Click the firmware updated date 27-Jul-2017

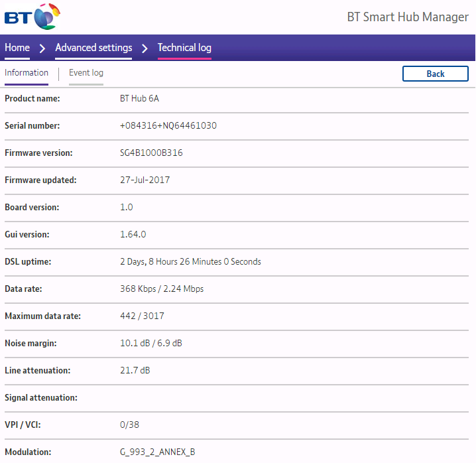[145, 180]
